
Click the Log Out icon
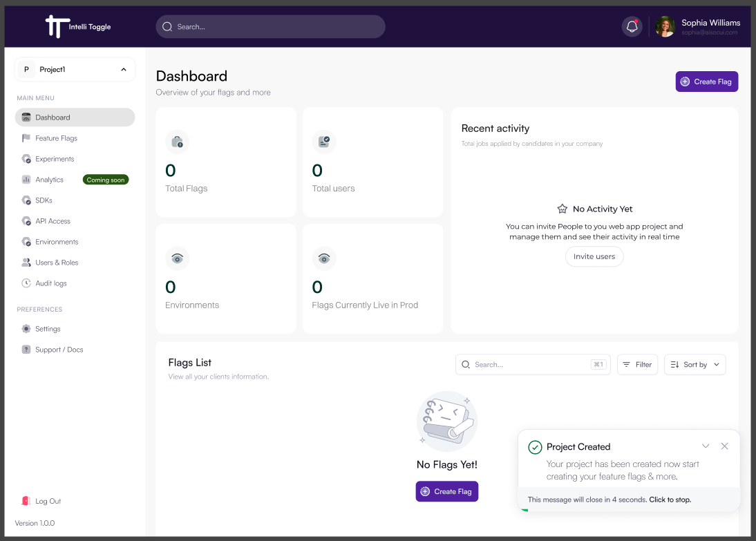26,501
